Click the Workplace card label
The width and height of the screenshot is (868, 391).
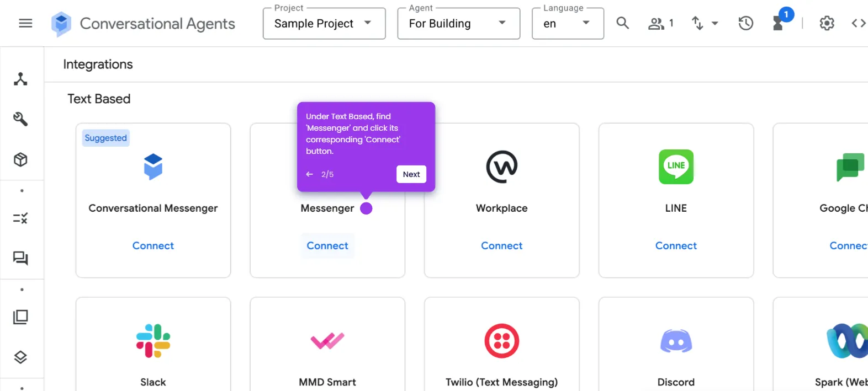[x=501, y=208]
